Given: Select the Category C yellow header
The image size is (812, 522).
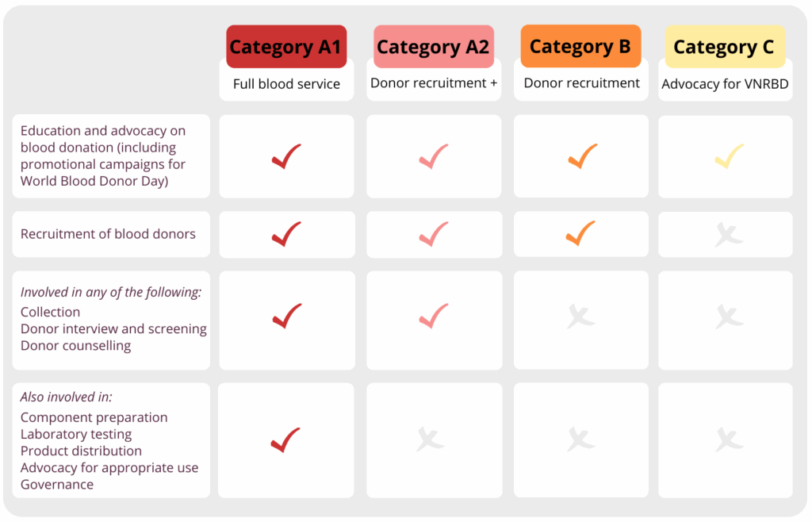Looking at the screenshot, I should tap(725, 47).
